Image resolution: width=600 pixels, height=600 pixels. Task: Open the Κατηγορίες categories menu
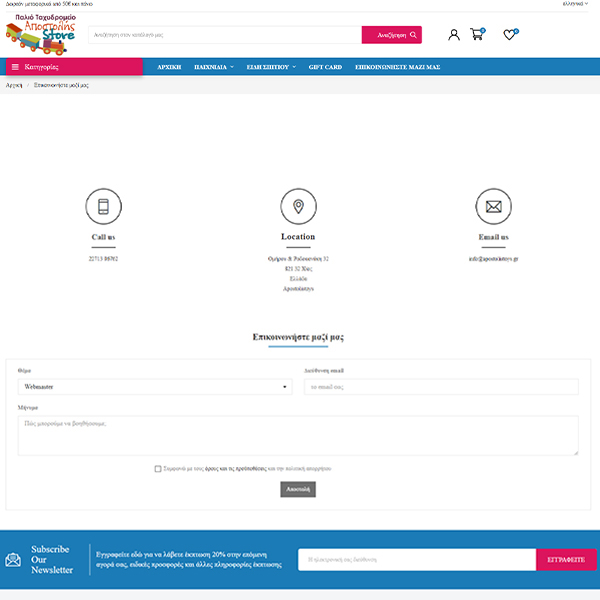click(74, 67)
